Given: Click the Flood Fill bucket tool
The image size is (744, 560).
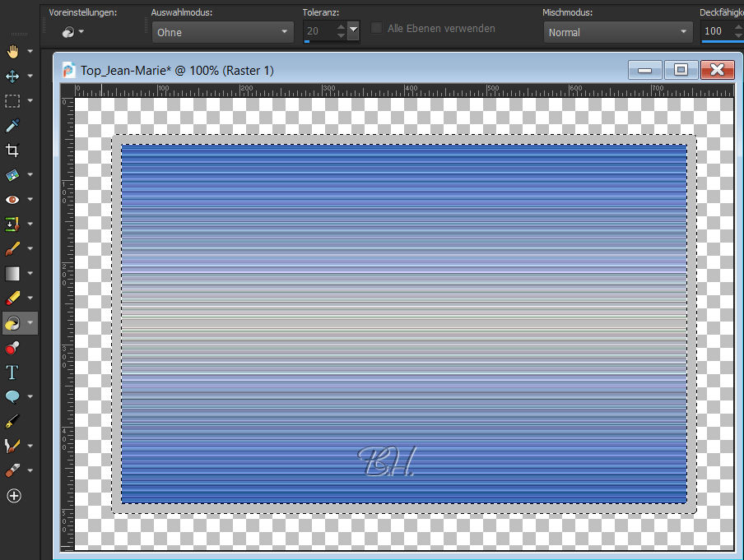Looking at the screenshot, I should point(12,322).
